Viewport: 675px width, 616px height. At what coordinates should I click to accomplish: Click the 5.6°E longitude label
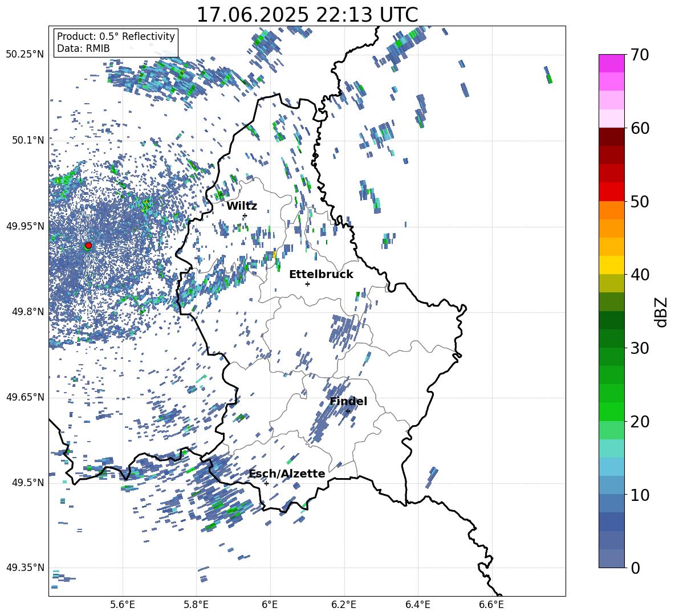(123, 605)
